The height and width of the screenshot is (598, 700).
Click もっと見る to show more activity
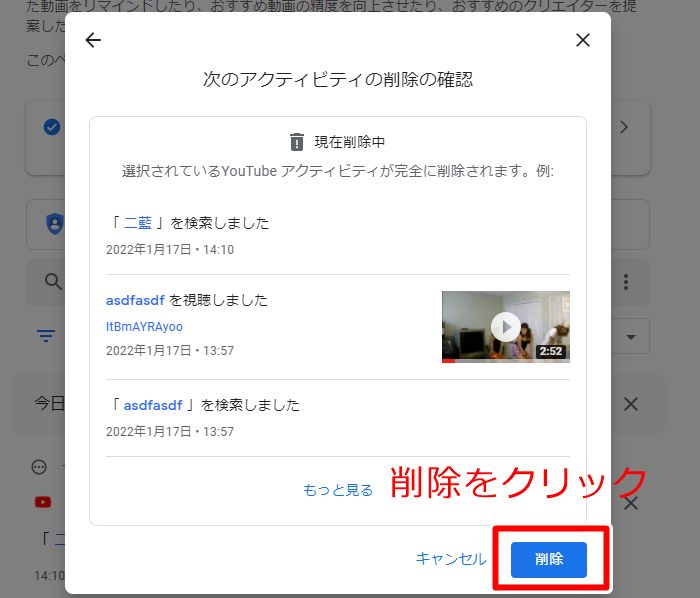338,490
